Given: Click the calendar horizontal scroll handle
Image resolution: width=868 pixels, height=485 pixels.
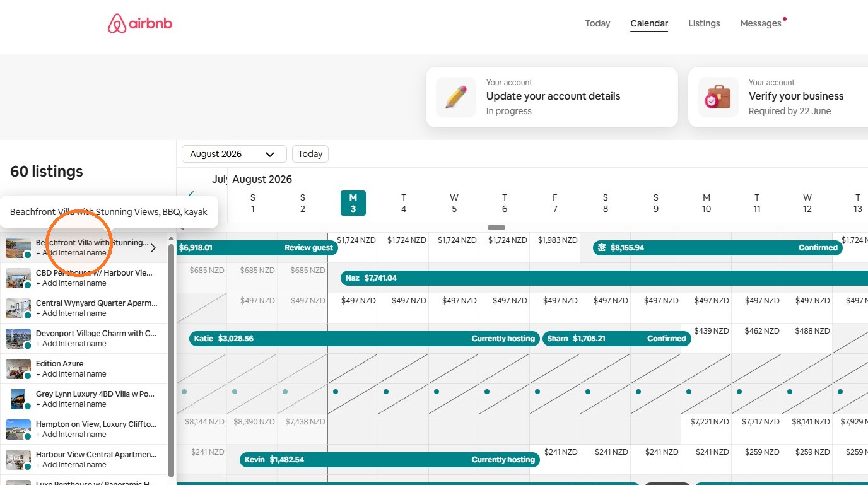Looking at the screenshot, I should [x=496, y=227].
